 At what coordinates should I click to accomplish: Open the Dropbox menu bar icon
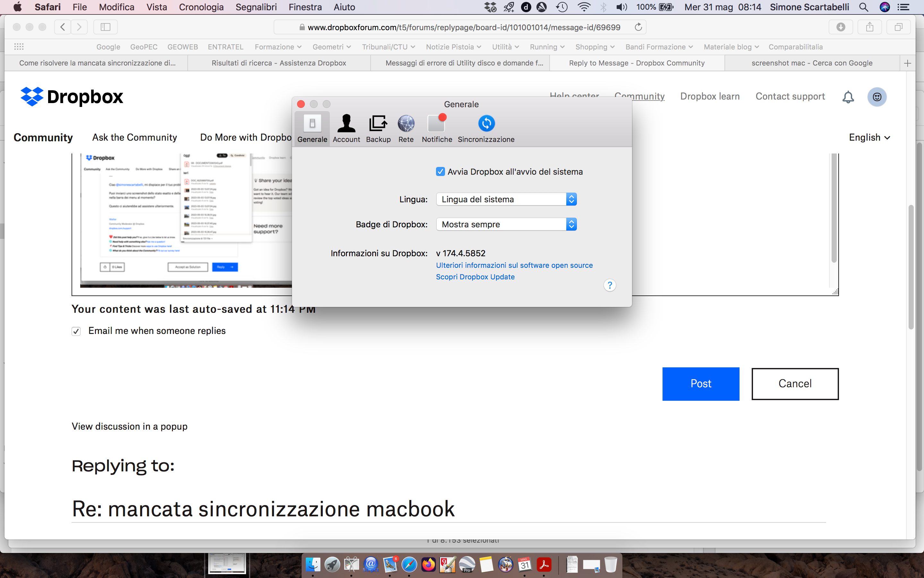(x=490, y=7)
